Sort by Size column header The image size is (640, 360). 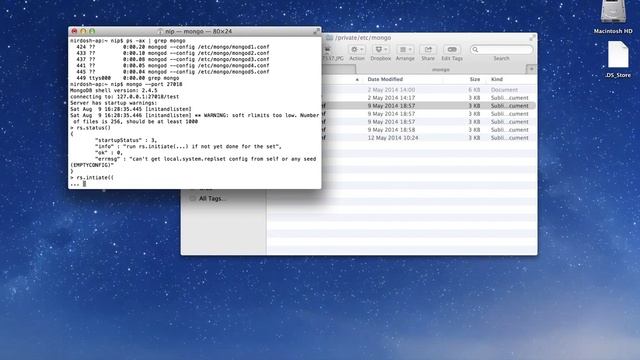coord(475,79)
